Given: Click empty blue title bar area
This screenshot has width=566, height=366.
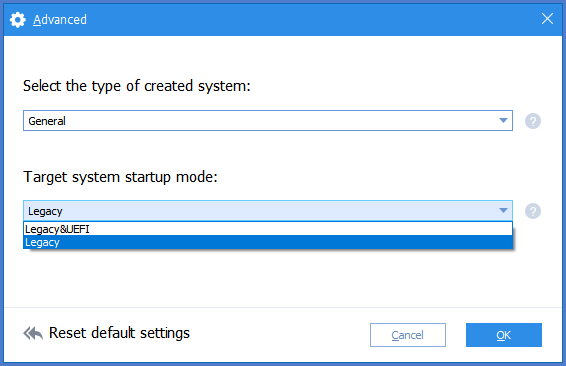Looking at the screenshot, I should (310, 19).
